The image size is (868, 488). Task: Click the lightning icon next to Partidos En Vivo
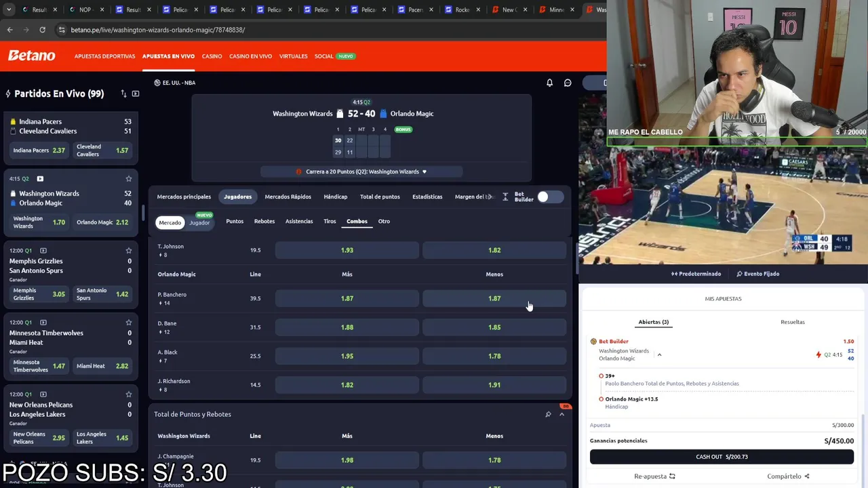(8, 94)
